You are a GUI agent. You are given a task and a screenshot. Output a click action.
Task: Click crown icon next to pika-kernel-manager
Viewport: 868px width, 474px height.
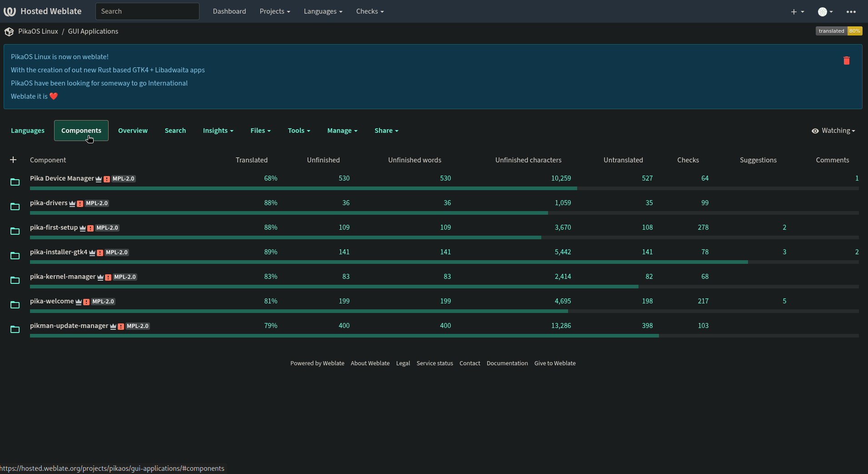pyautogui.click(x=100, y=277)
